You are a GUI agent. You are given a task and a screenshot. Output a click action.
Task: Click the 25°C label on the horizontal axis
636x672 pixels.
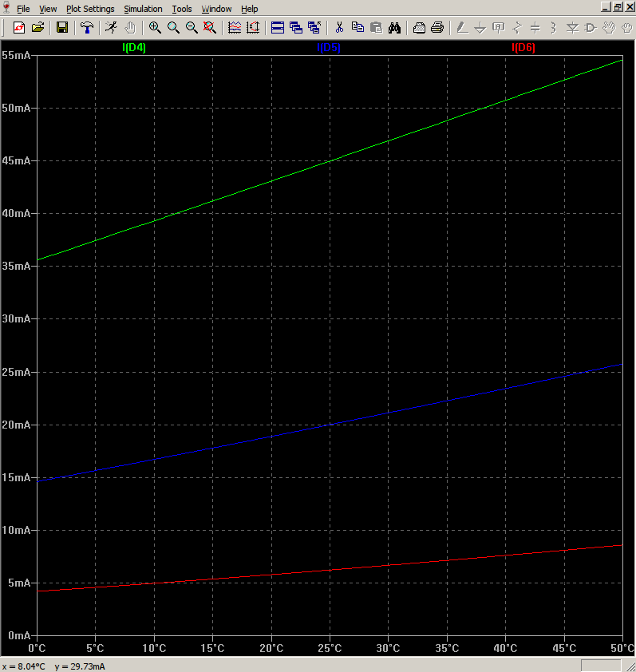pyautogui.click(x=330, y=648)
